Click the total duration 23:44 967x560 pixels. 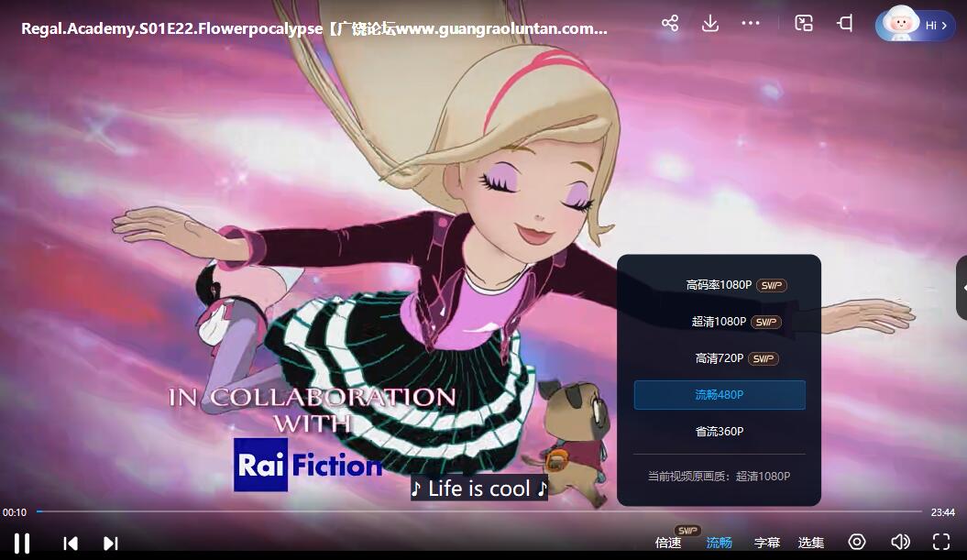(x=943, y=512)
